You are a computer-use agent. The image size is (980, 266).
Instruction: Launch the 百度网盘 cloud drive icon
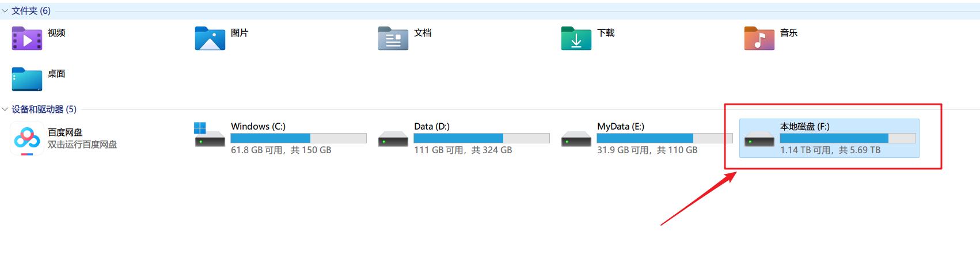pos(26,139)
